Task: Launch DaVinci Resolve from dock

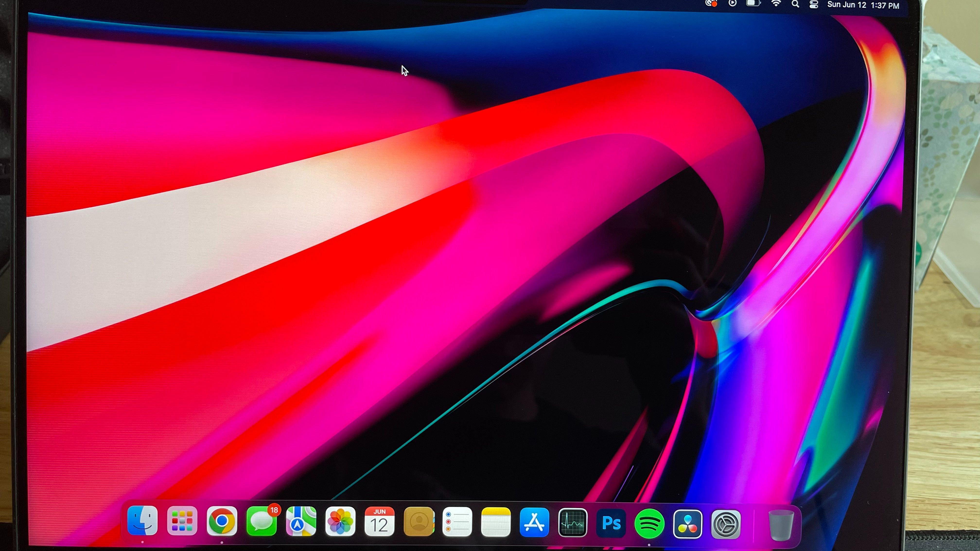Action: [687, 524]
